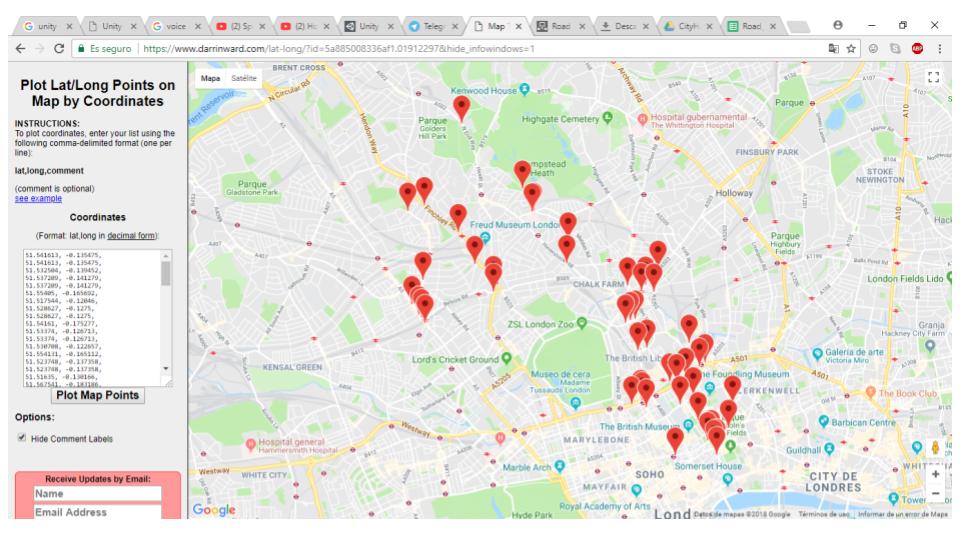Image resolution: width=960 pixels, height=540 pixels.
Task: Zoom in on the map
Action: pos(936,474)
